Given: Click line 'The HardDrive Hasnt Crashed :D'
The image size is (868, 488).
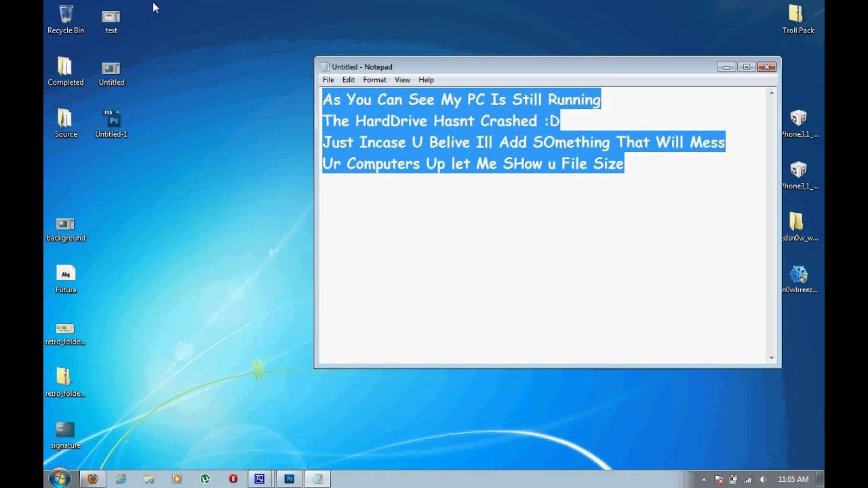Looking at the screenshot, I should pos(441,121).
